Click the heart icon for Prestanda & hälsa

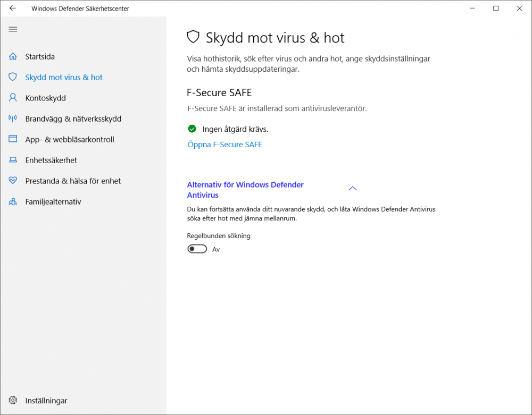(13, 181)
